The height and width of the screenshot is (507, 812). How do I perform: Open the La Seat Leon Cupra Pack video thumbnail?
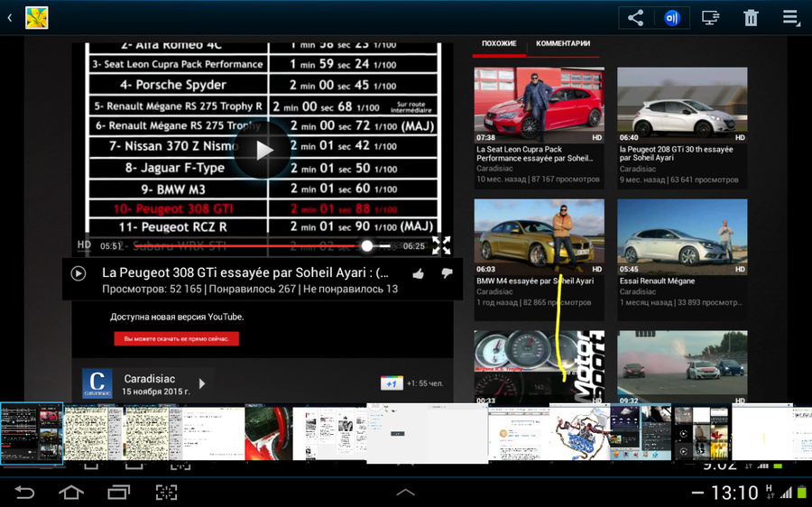[x=540, y=105]
